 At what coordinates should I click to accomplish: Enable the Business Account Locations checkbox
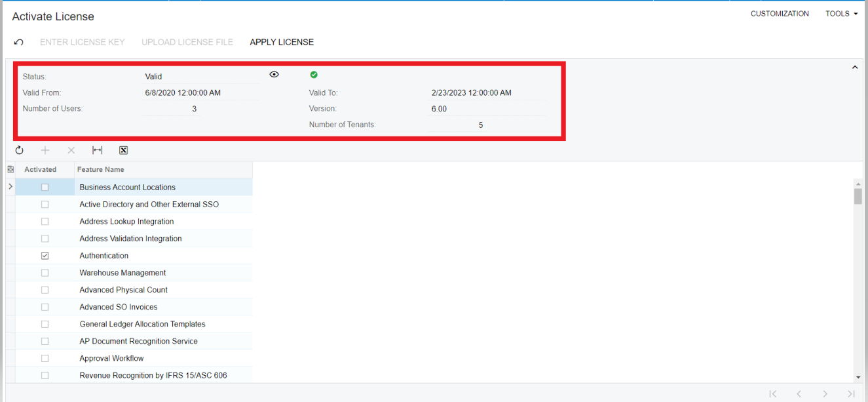click(x=45, y=187)
